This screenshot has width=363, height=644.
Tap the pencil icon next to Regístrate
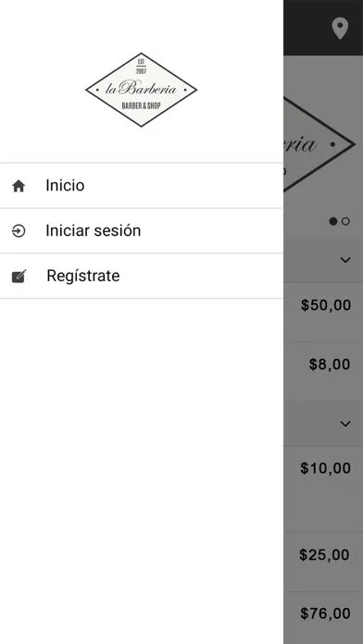click(x=19, y=276)
